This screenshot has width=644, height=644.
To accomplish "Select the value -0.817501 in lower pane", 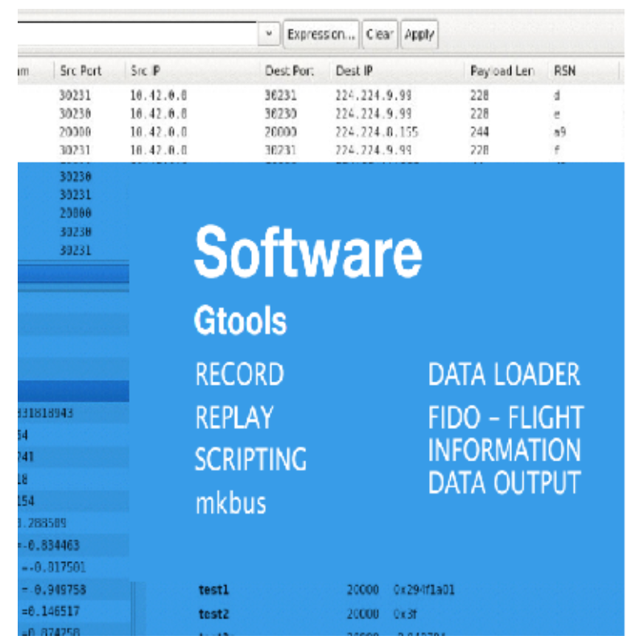I will [x=53, y=568].
